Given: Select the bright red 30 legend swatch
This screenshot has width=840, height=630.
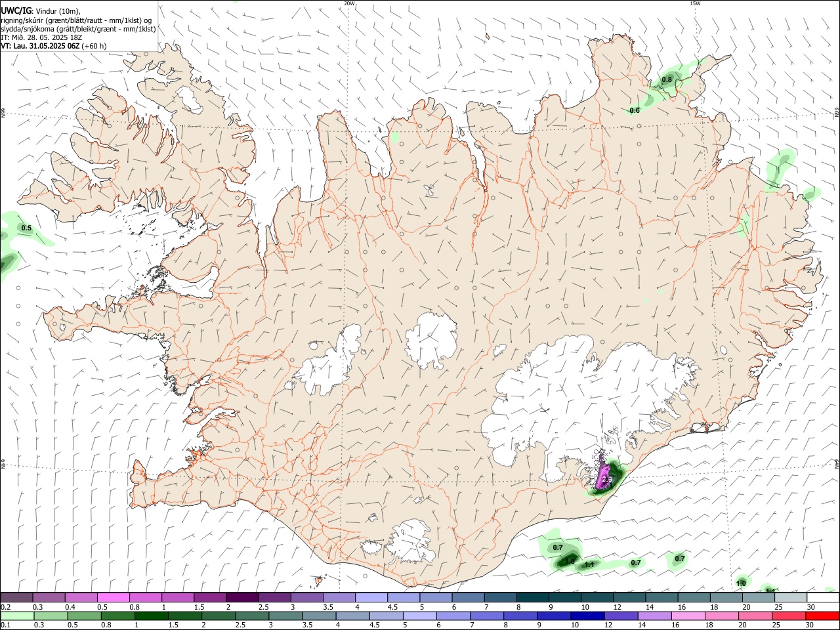Looking at the screenshot, I should [823, 616].
